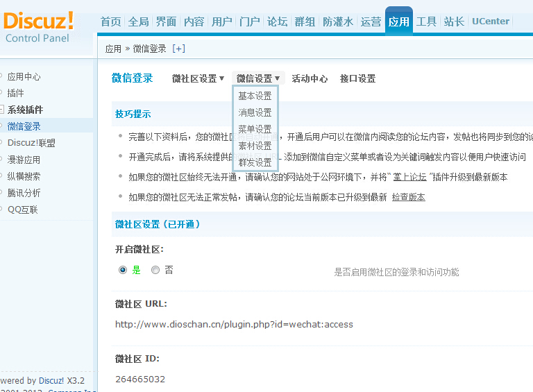Viewport: 533px width, 392px height.
Task: Open the 接口设置 submenu tab
Action: [x=357, y=78]
